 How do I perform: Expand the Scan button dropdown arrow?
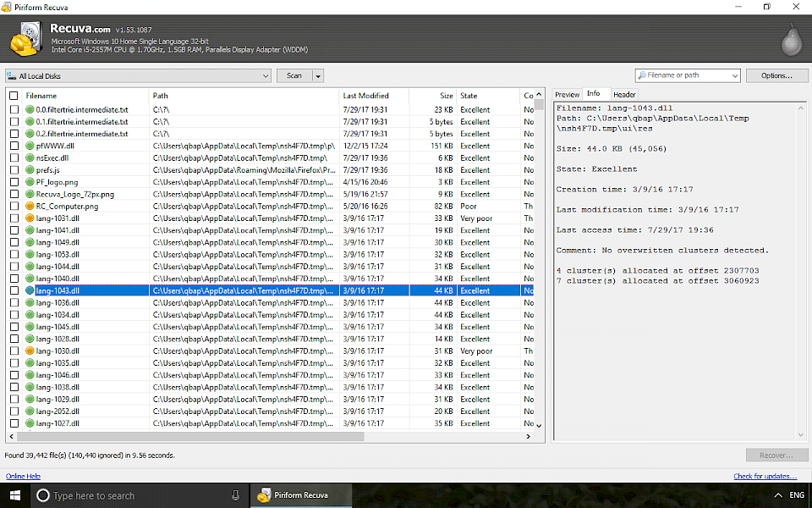[x=318, y=75]
